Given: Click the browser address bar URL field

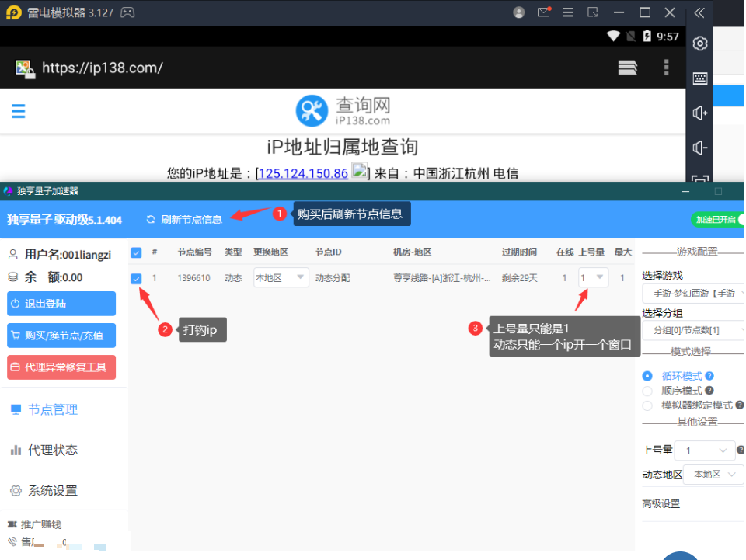Looking at the screenshot, I should [103, 68].
